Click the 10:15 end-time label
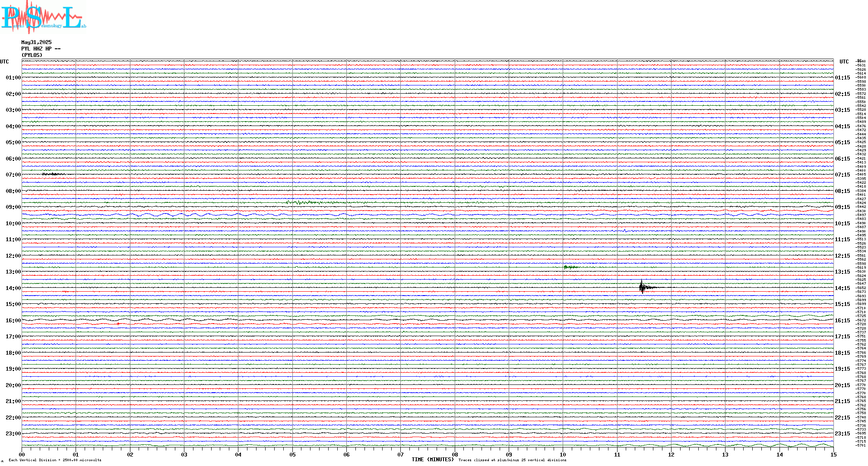The height and width of the screenshot is (466, 868). click(843, 224)
